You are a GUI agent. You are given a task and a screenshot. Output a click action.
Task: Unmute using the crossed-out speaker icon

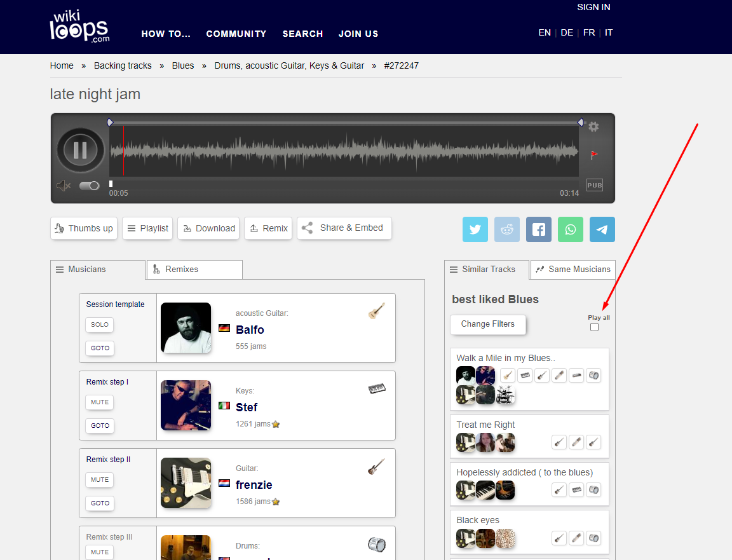(64, 186)
